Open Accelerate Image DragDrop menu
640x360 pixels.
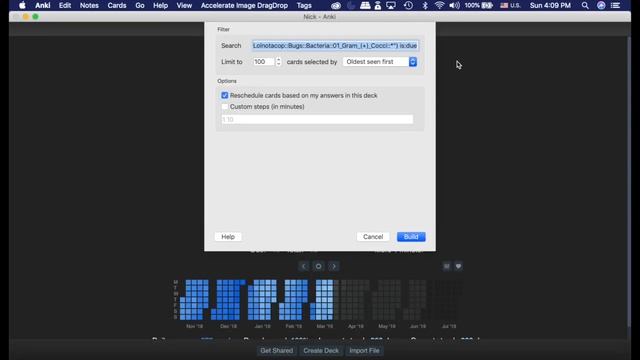(244, 5)
